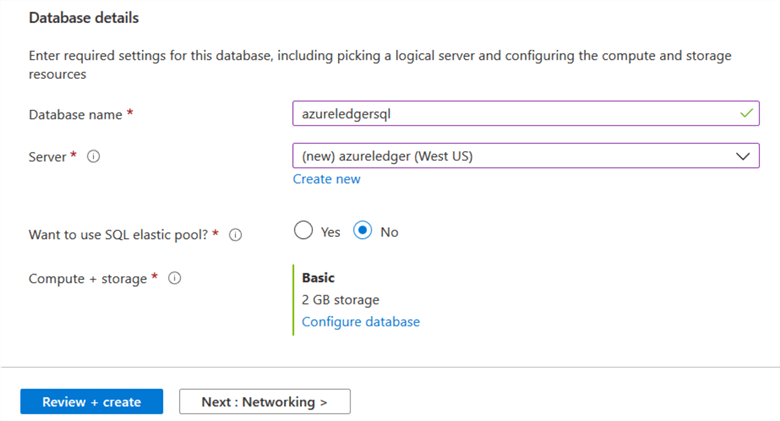The height and width of the screenshot is (421, 780).
Task: Click the Compute + storage label
Action: 88,278
